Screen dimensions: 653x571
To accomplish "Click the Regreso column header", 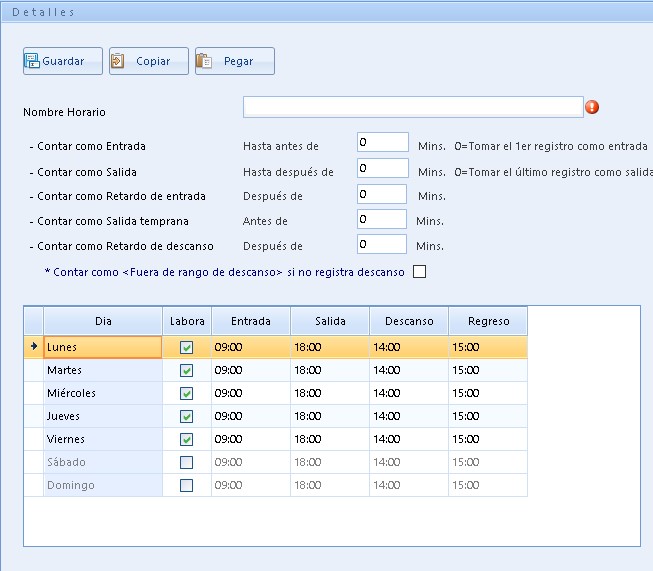I will (488, 321).
